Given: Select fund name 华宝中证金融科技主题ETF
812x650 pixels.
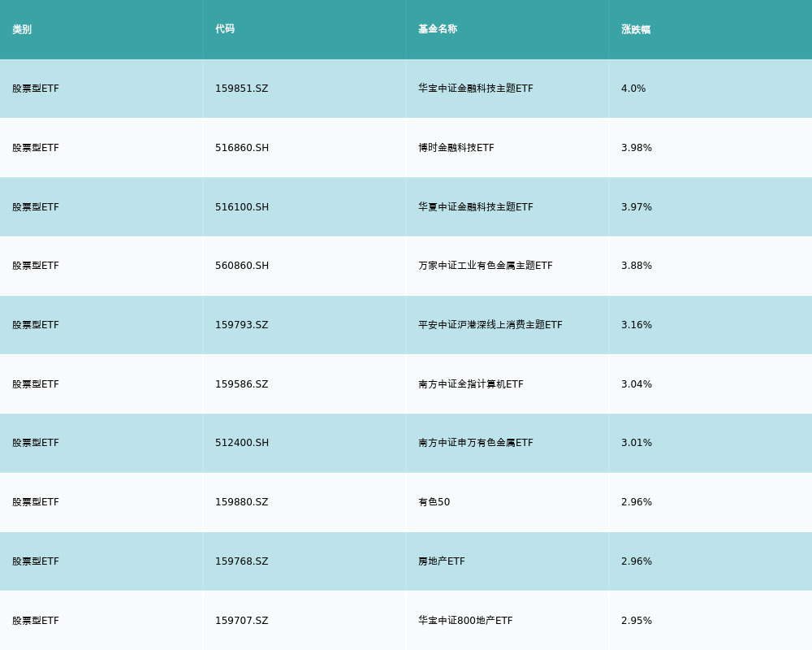Looking at the screenshot, I should 475,89.
